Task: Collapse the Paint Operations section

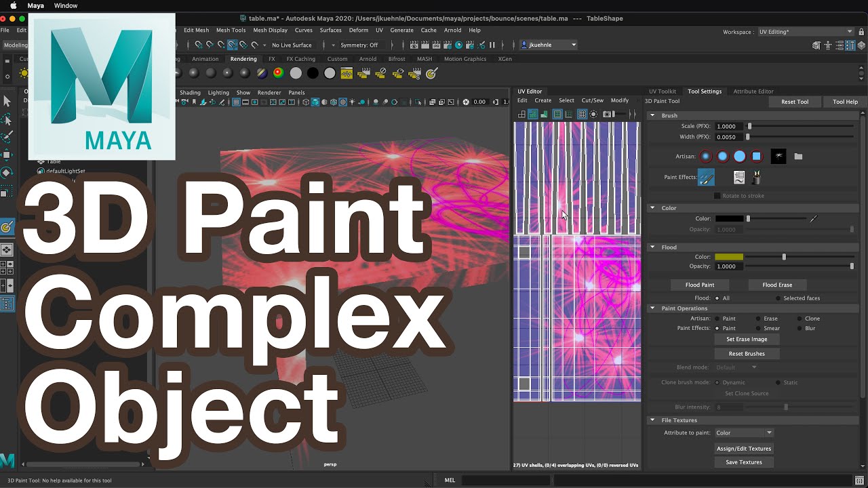Action: pos(652,308)
